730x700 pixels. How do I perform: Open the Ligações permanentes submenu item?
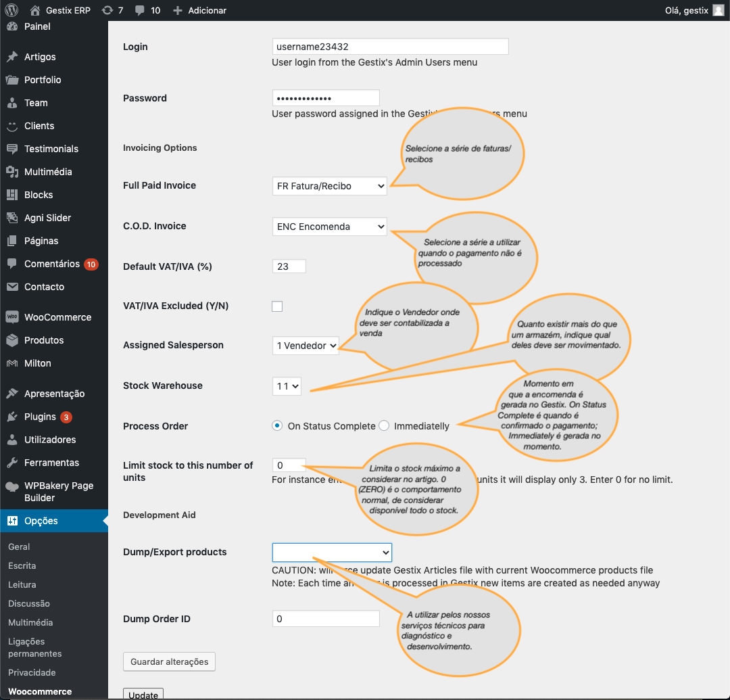[x=35, y=647]
